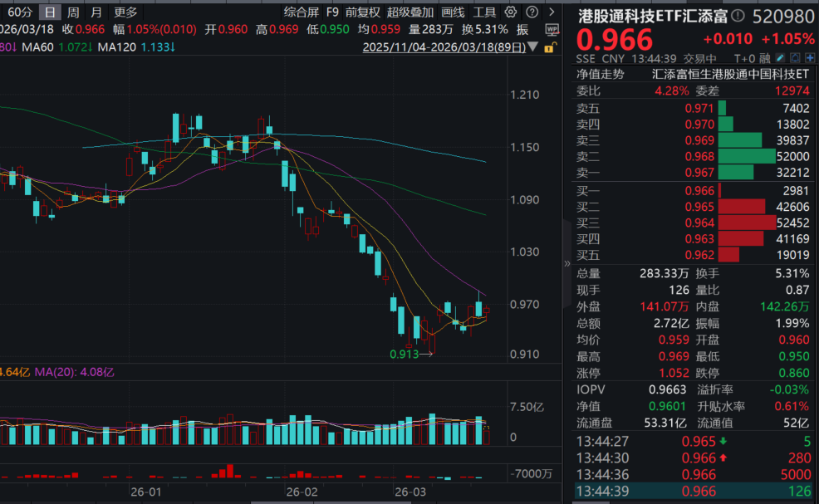Expand side panel collapse chevron
This screenshot has width=819, height=504.
[x=568, y=263]
